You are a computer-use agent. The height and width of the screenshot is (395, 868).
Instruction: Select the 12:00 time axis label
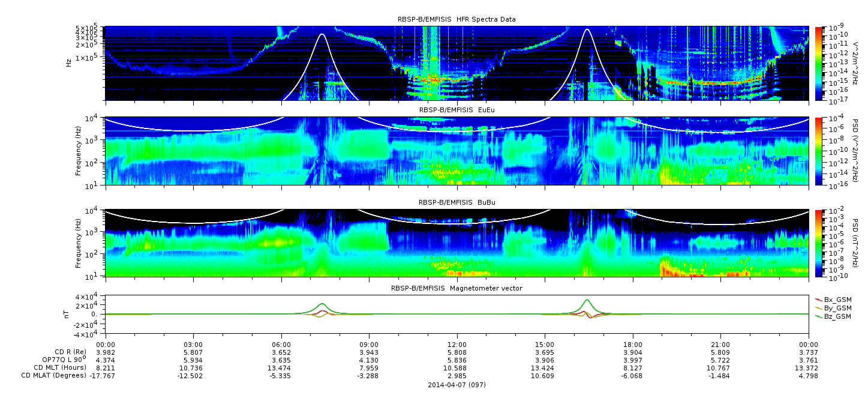tap(457, 344)
